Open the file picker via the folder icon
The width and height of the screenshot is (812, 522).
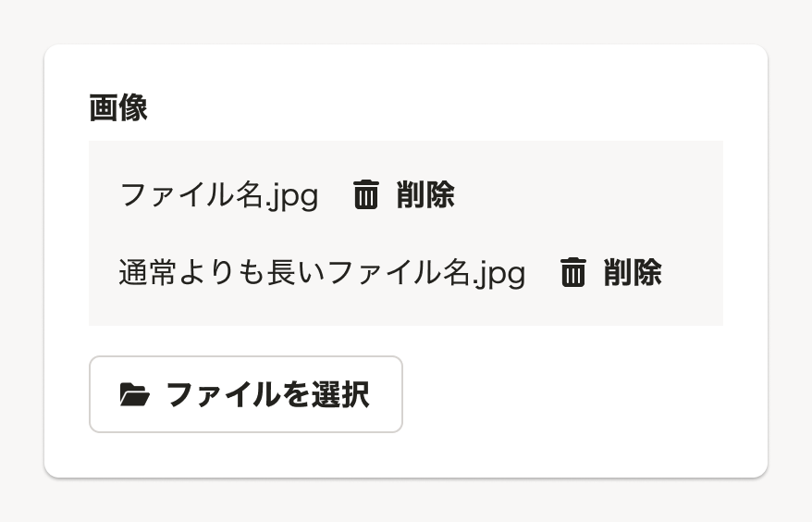click(134, 395)
